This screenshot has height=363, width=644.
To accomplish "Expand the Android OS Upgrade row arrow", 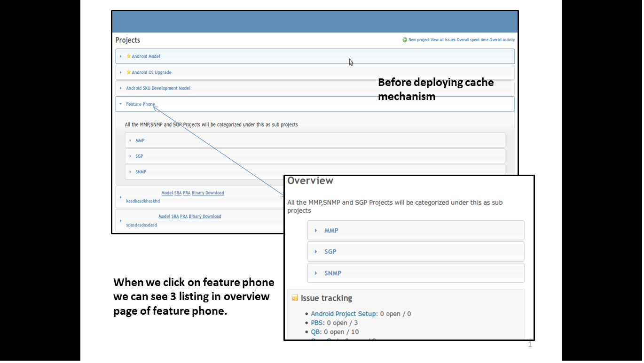I will 121,73.
